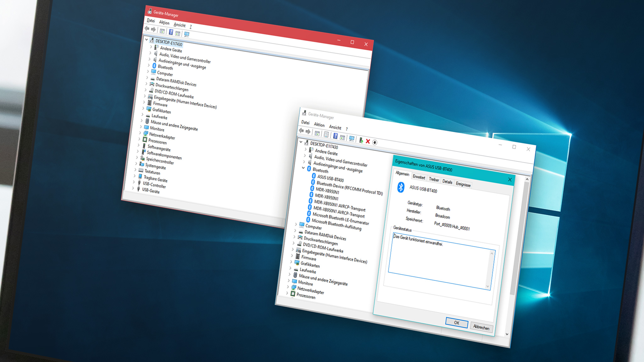Select Microsoft Bluetooth-Auflistung

[336, 224]
